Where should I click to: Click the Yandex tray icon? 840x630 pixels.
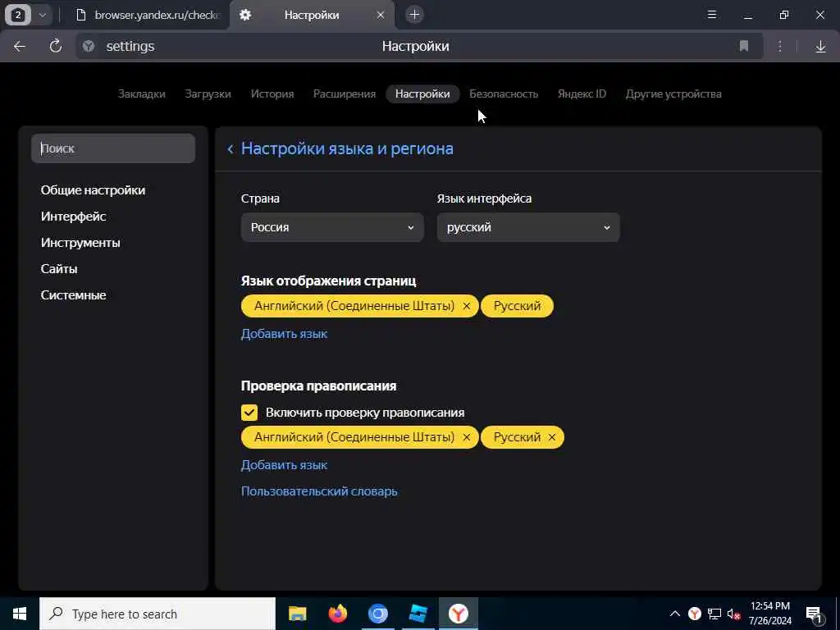tap(695, 614)
